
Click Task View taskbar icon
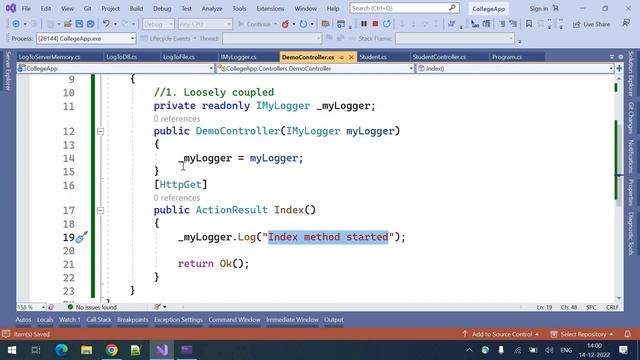(x=36, y=350)
